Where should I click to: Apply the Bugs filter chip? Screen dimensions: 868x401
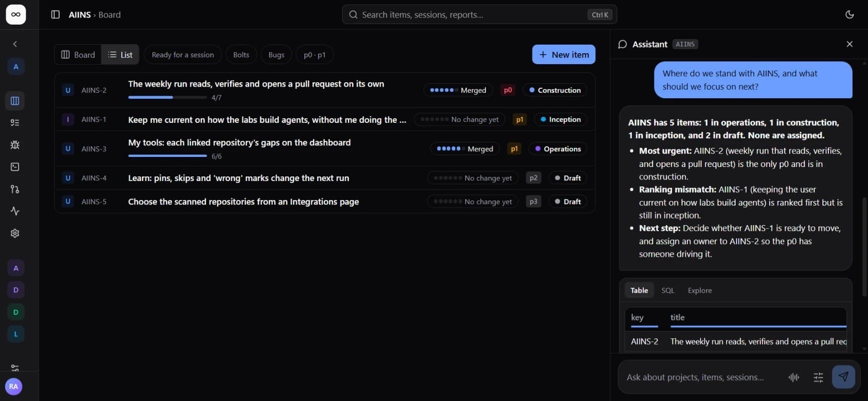[x=276, y=55]
